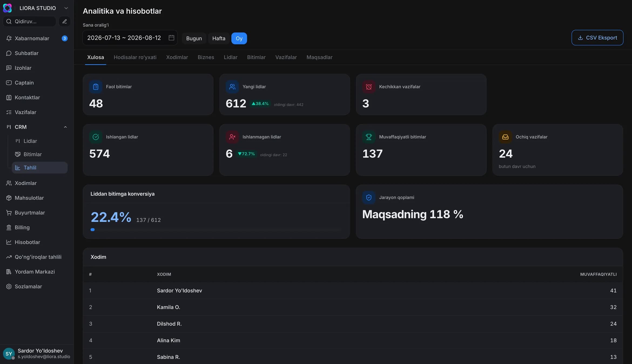Viewport: 632px width, 364px height.
Task: Click the 38.4% growth badge
Action: 260,104
